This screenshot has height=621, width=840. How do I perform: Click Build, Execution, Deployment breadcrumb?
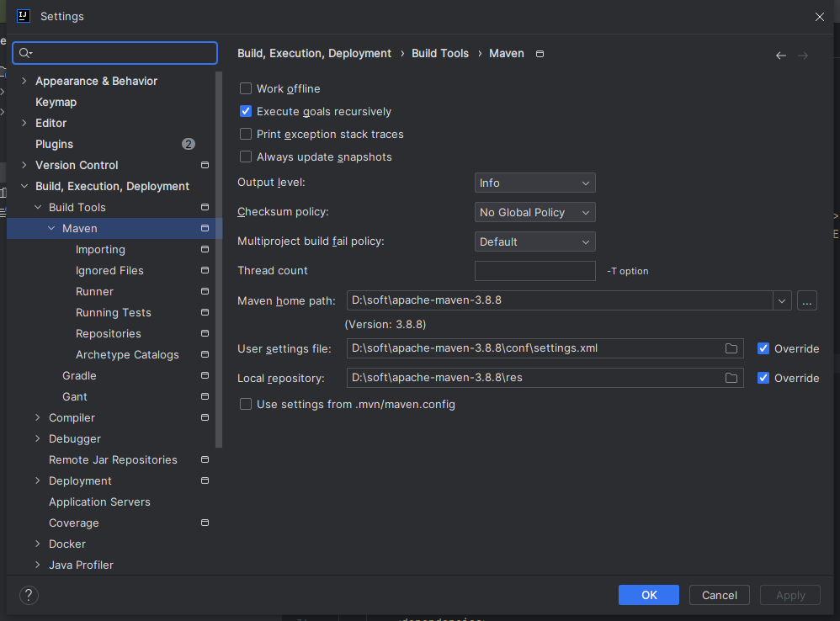pos(315,54)
